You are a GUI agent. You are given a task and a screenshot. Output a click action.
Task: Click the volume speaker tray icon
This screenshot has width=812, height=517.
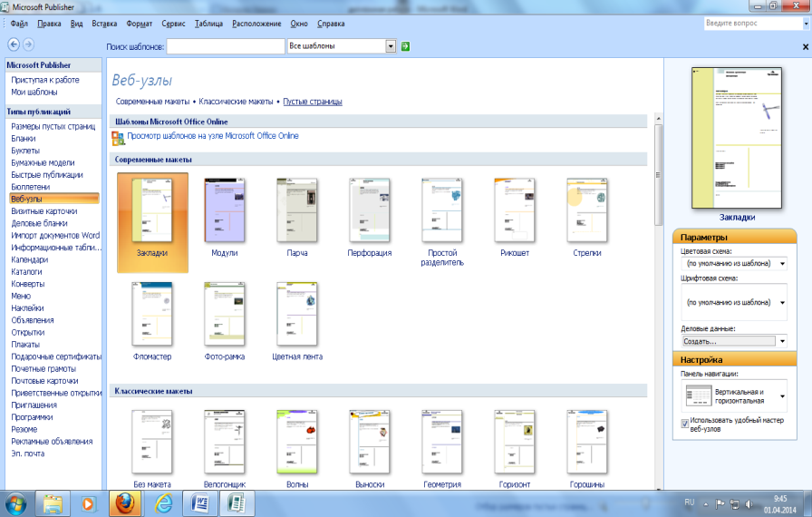(749, 503)
